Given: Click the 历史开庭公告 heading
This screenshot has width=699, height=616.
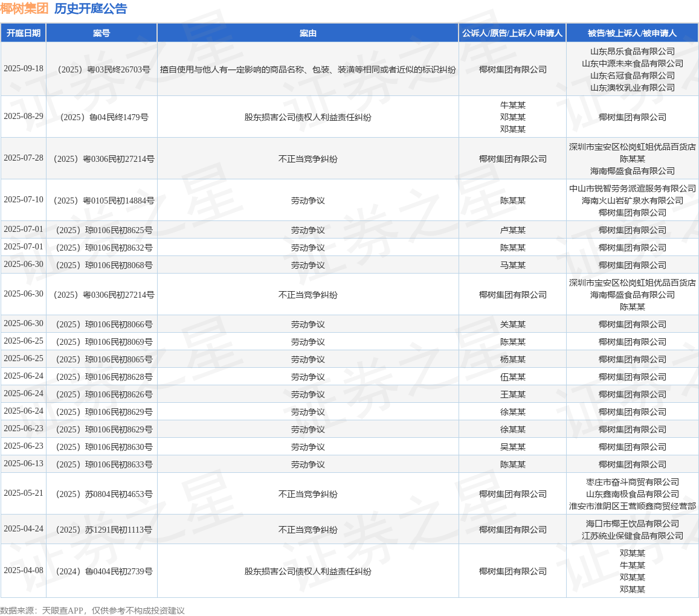Looking at the screenshot, I should point(91,8).
